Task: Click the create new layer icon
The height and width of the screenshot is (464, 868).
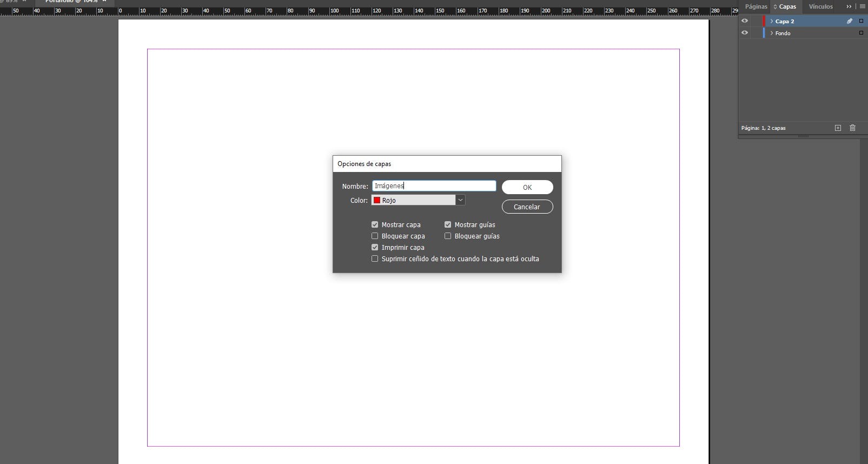Action: 838,128
